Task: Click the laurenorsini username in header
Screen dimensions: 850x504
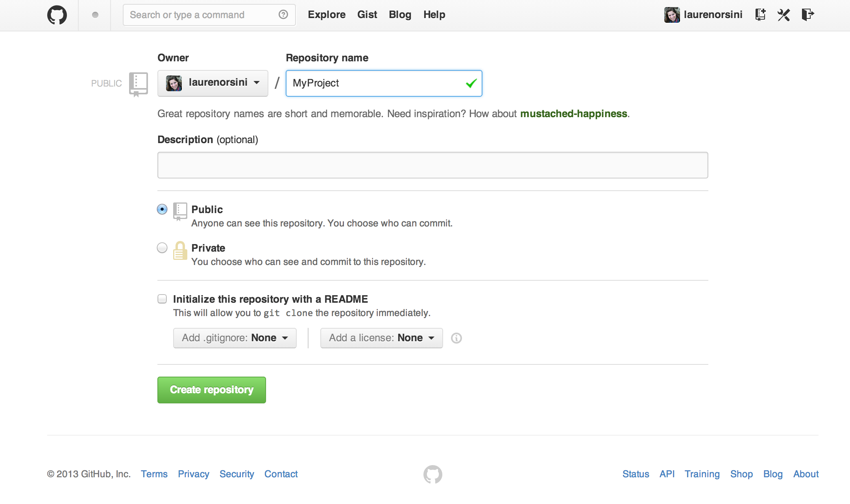Action: pos(713,15)
